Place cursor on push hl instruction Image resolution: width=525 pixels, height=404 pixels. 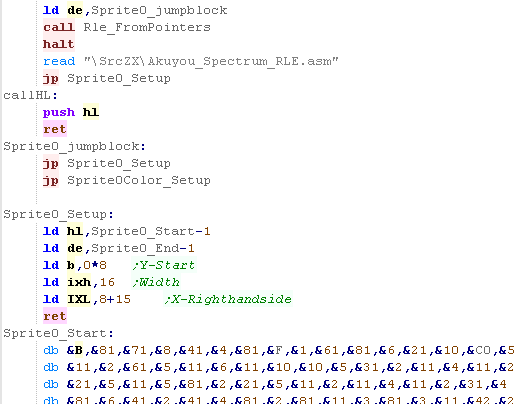click(x=71, y=112)
